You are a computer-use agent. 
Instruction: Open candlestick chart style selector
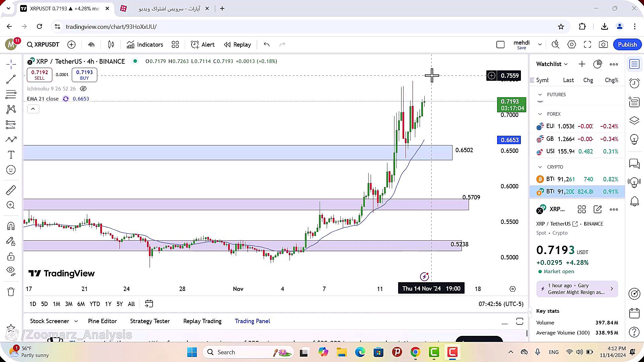pyautogui.click(x=111, y=45)
